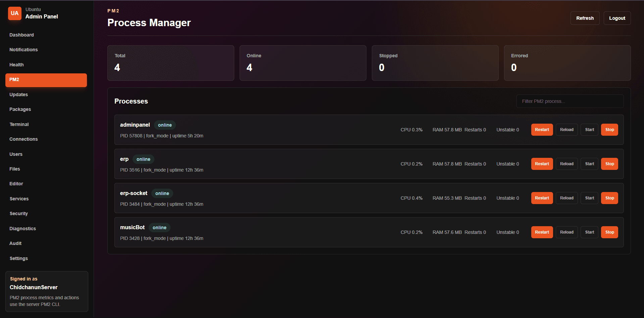Stop the musicBot process

[609, 232]
